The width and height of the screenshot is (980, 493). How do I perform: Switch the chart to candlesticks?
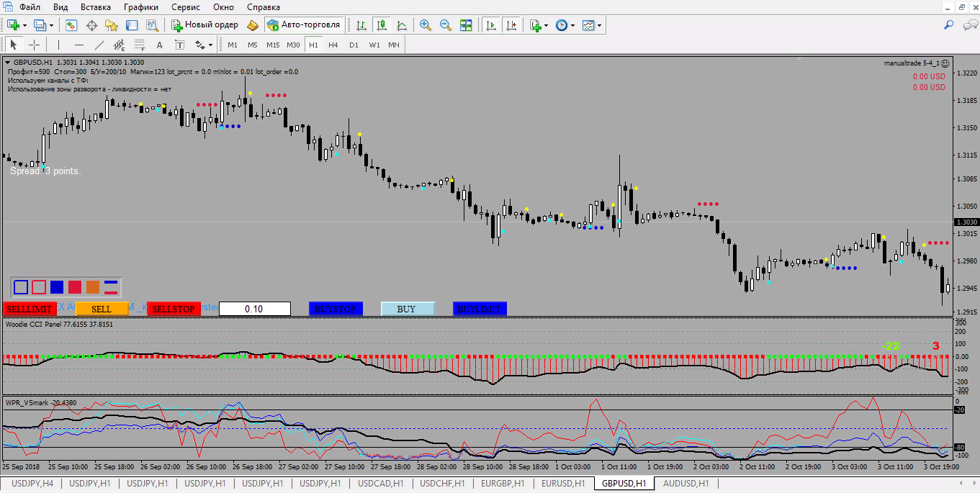tap(382, 25)
